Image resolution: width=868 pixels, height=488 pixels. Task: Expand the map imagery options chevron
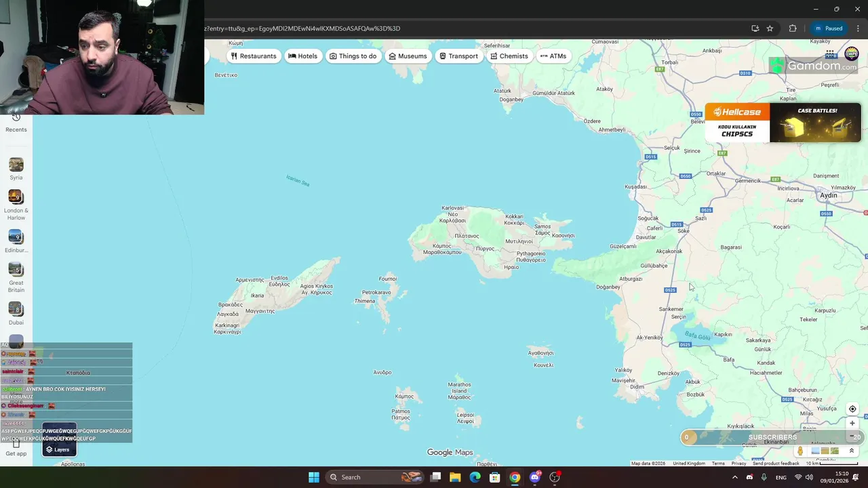pos(852,451)
